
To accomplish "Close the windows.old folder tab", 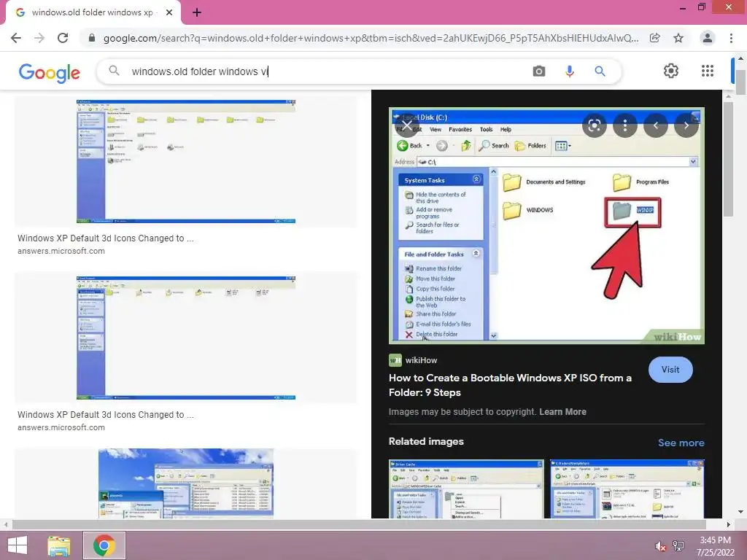I will tap(169, 12).
